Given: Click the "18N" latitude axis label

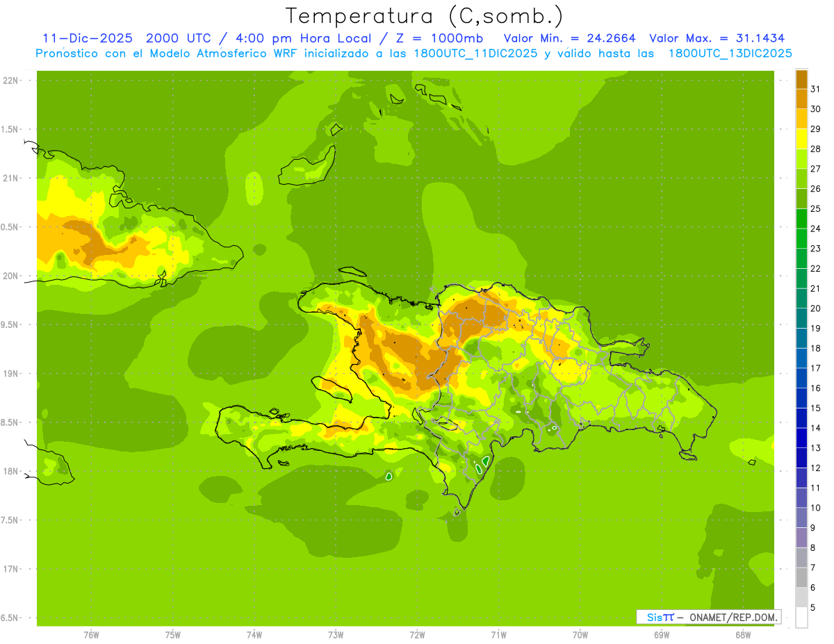Looking at the screenshot, I should (x=10, y=472).
